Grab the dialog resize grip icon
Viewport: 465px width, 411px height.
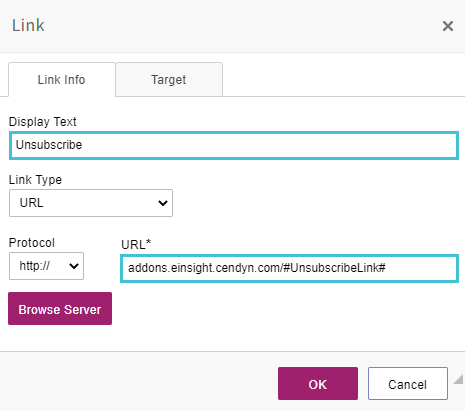click(x=459, y=379)
